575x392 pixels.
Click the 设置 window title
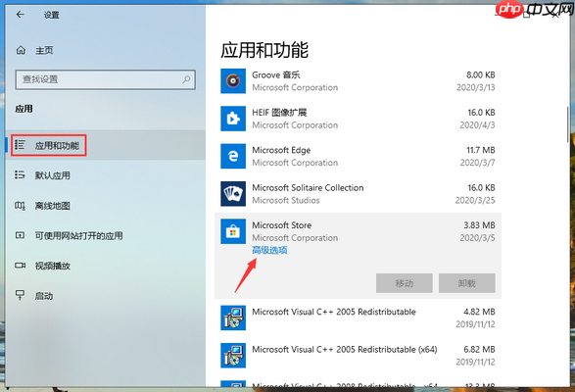pos(51,15)
